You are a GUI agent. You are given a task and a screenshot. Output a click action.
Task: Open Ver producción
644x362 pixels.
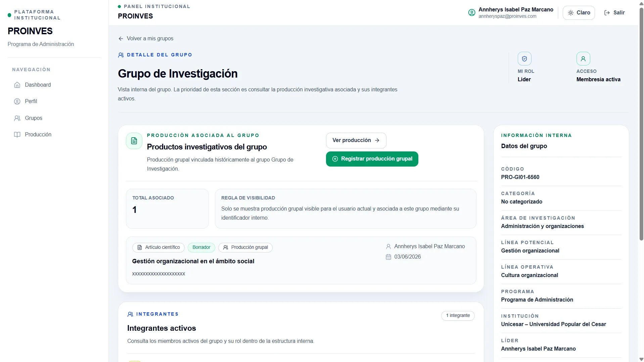click(x=356, y=140)
